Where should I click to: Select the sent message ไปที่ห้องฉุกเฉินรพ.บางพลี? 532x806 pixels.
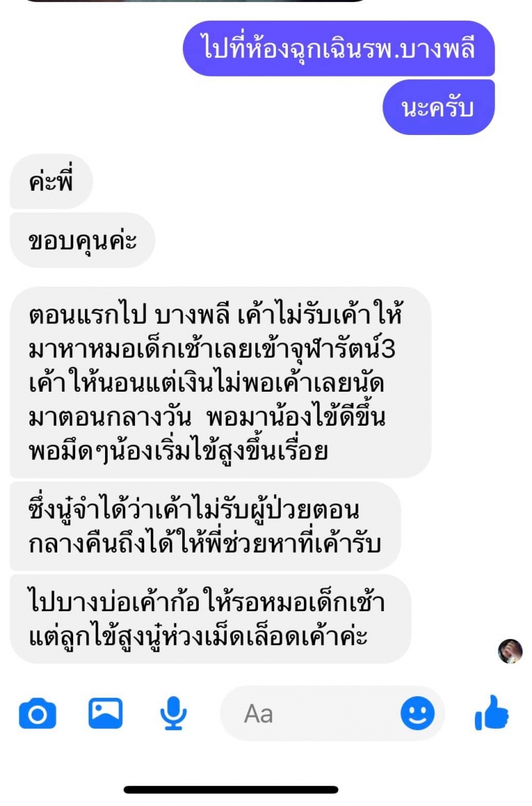[339, 49]
